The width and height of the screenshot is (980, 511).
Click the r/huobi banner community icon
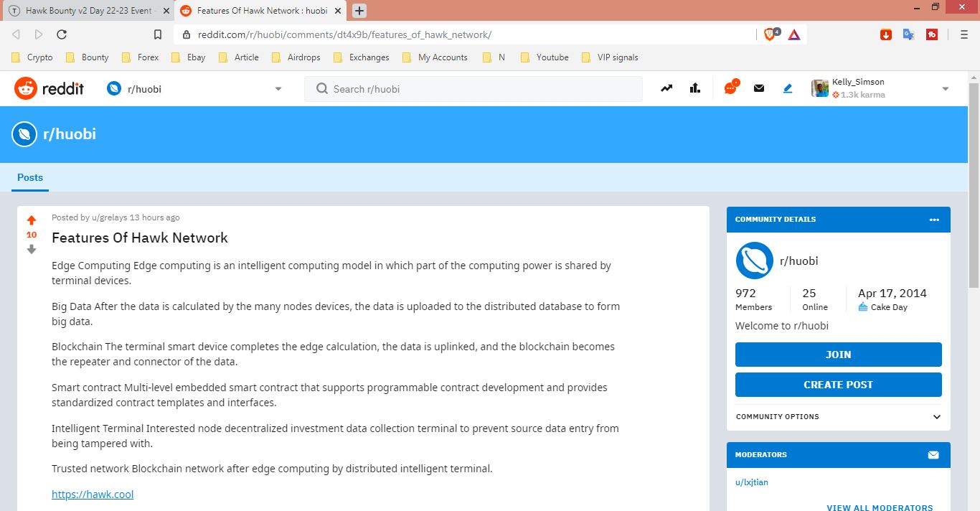[x=24, y=134]
